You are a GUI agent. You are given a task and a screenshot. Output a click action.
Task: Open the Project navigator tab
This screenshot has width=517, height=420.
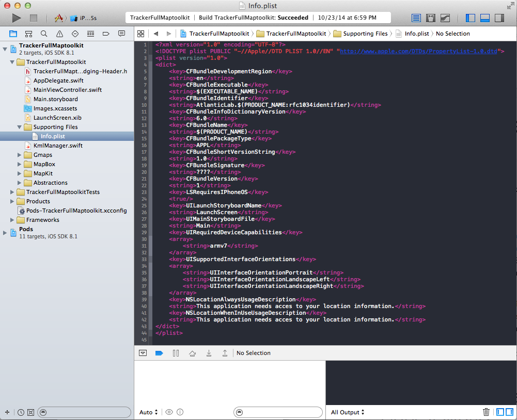[x=13, y=34]
